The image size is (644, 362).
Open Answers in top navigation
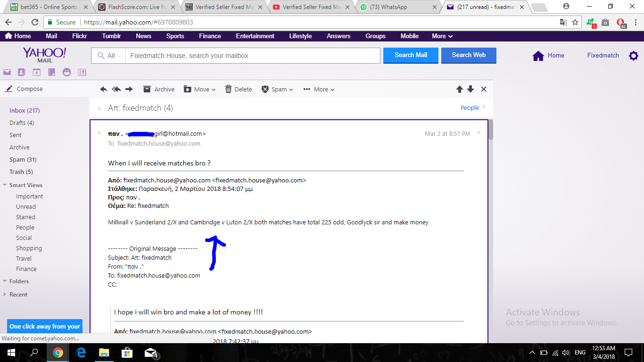339,36
